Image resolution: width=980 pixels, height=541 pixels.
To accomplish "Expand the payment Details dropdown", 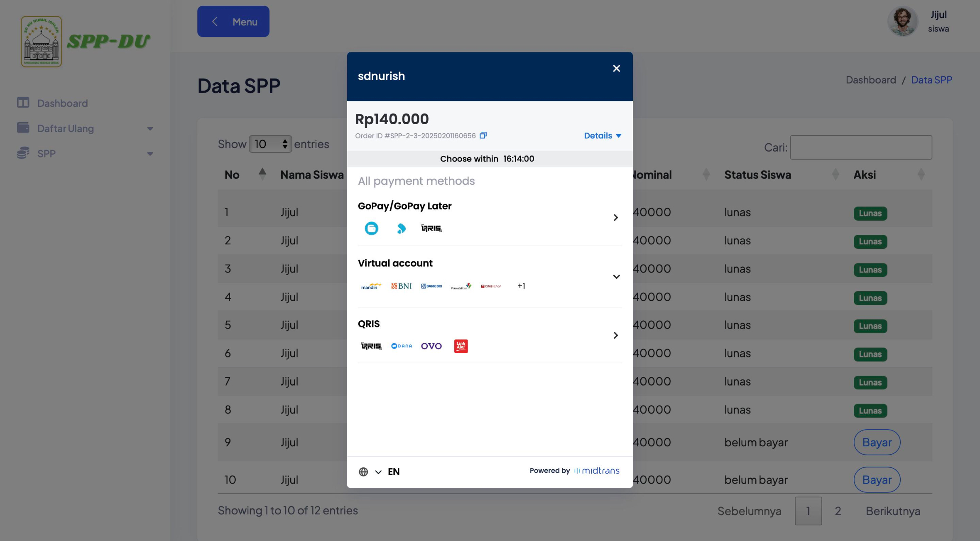I will click(602, 135).
